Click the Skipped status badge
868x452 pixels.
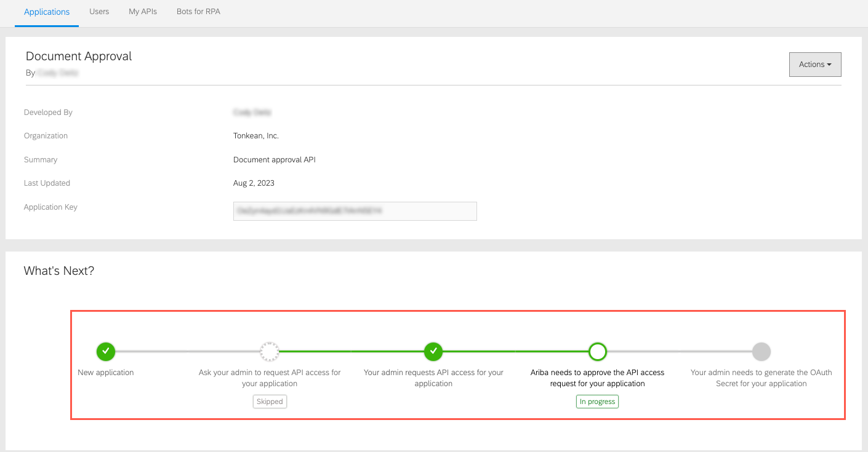click(x=270, y=402)
